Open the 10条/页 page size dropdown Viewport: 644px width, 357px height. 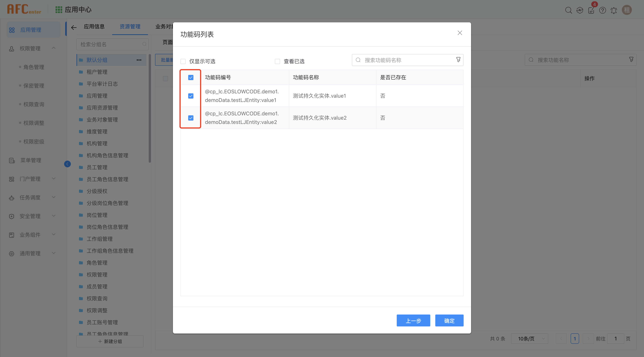point(529,339)
